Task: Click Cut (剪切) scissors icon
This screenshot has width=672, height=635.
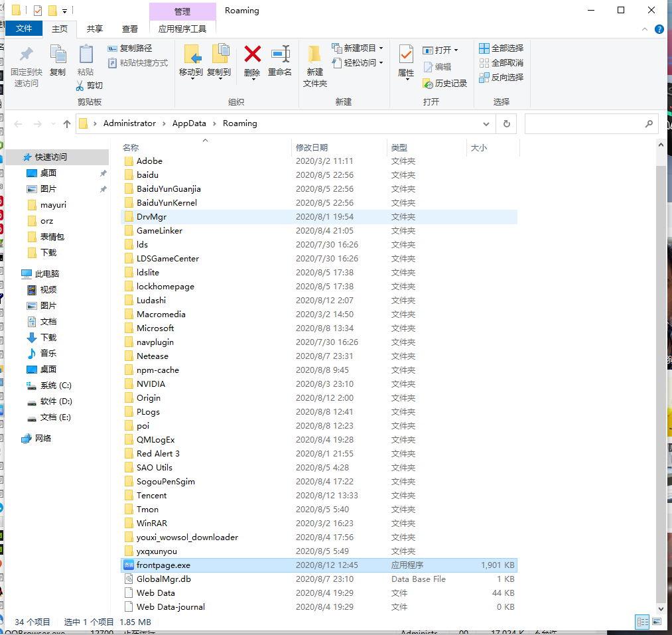Action: 80,86
